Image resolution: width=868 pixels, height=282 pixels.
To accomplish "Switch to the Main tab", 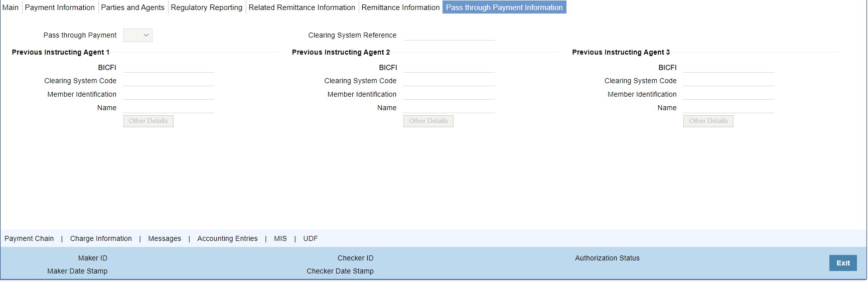I will click(11, 8).
